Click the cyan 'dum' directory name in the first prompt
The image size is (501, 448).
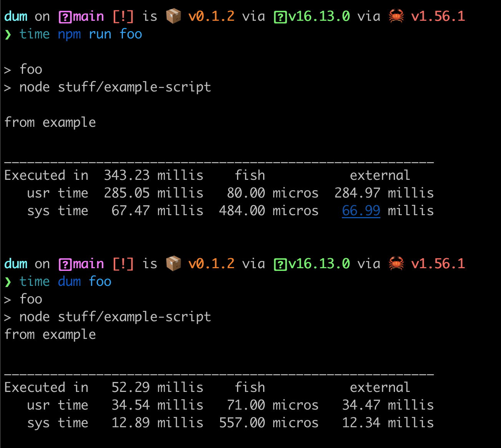[16, 16]
